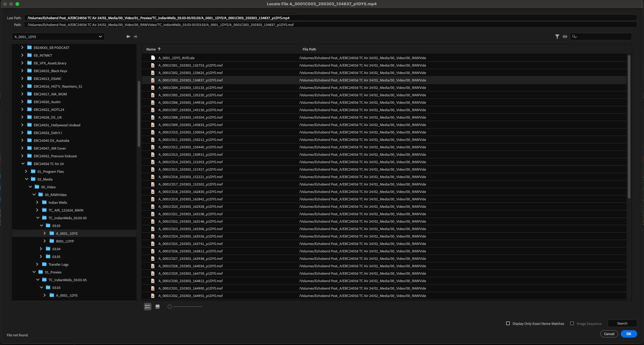Toggle the eye visibility icon near search
This screenshot has height=345, width=644.
565,37
